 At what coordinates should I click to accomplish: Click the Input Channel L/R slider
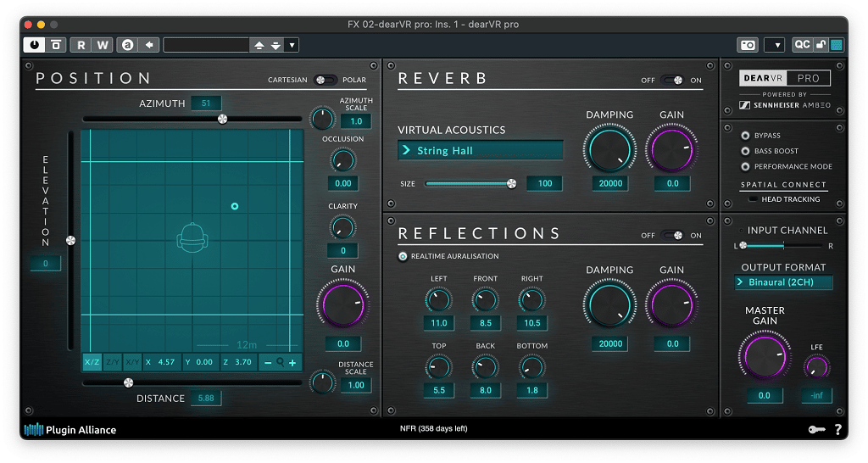tap(782, 245)
